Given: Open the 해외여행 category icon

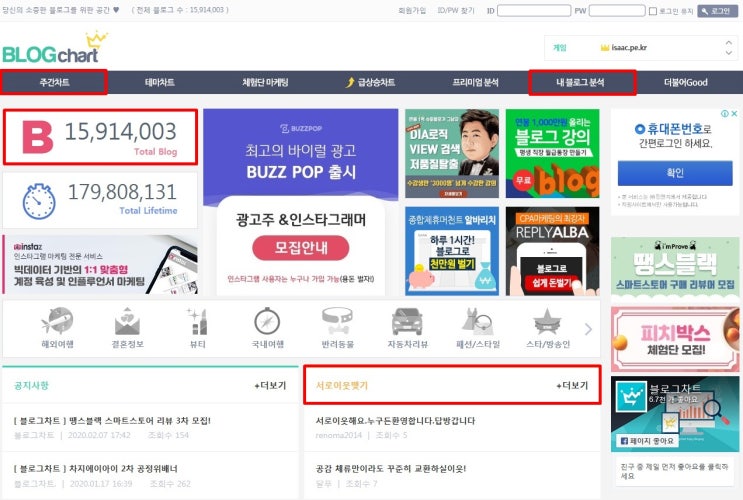Looking at the screenshot, I should click(x=57, y=321).
